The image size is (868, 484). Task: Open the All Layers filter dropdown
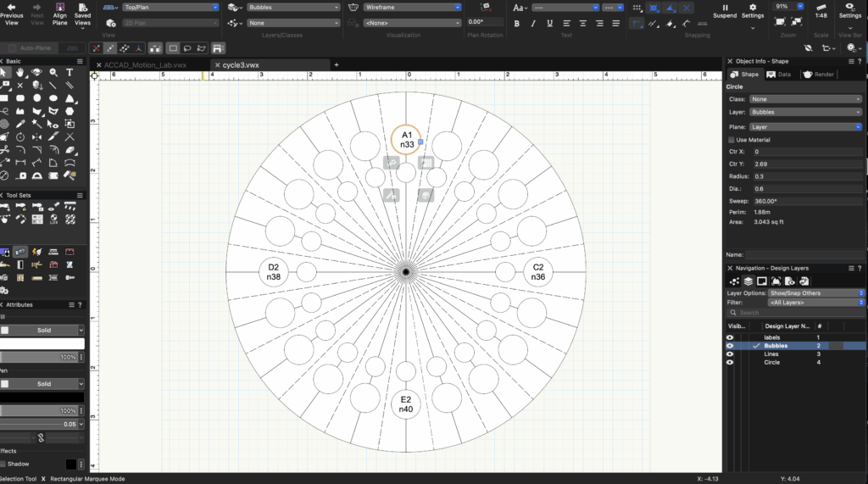(x=816, y=303)
